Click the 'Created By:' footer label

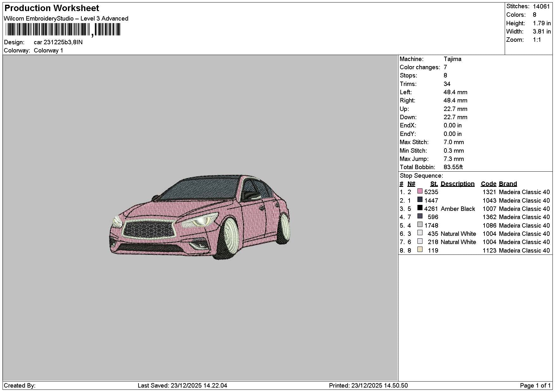pyautogui.click(x=20, y=386)
